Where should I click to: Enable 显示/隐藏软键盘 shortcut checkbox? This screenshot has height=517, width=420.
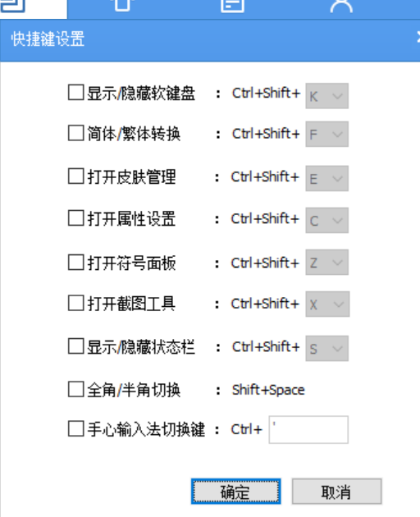coord(75,92)
